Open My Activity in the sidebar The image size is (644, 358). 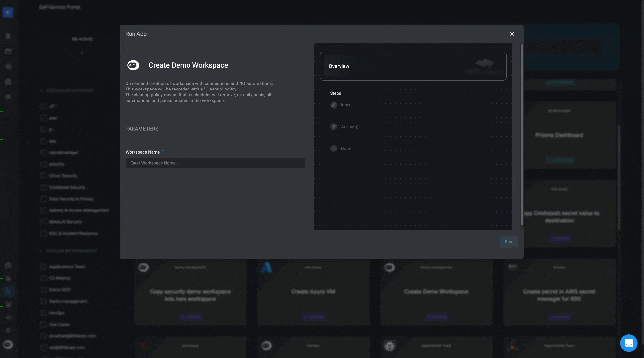(x=82, y=39)
